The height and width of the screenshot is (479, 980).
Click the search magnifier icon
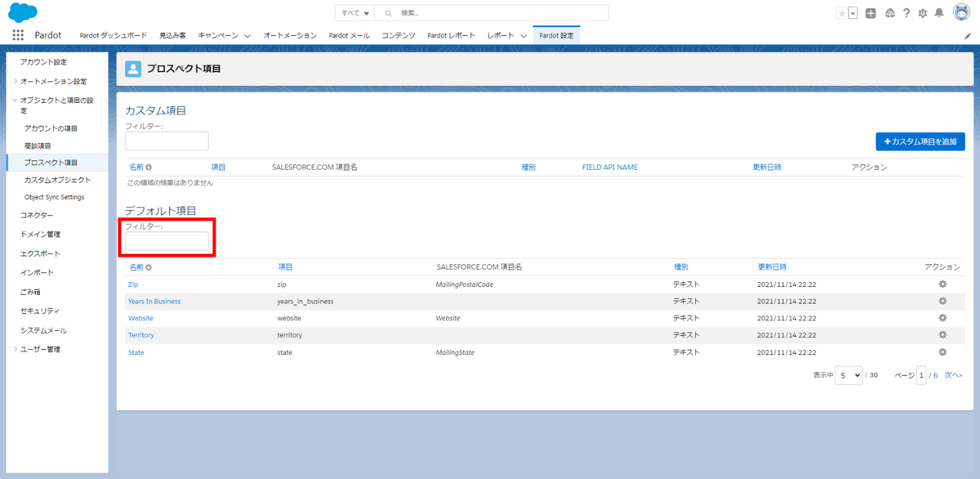[389, 13]
